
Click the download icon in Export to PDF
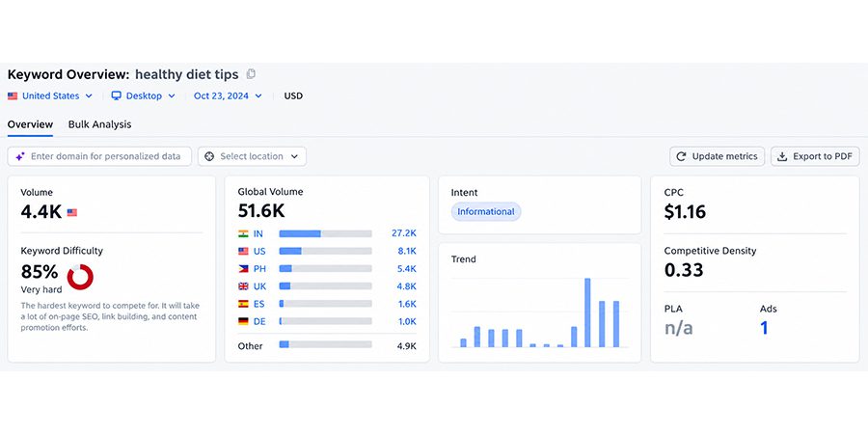tap(782, 156)
